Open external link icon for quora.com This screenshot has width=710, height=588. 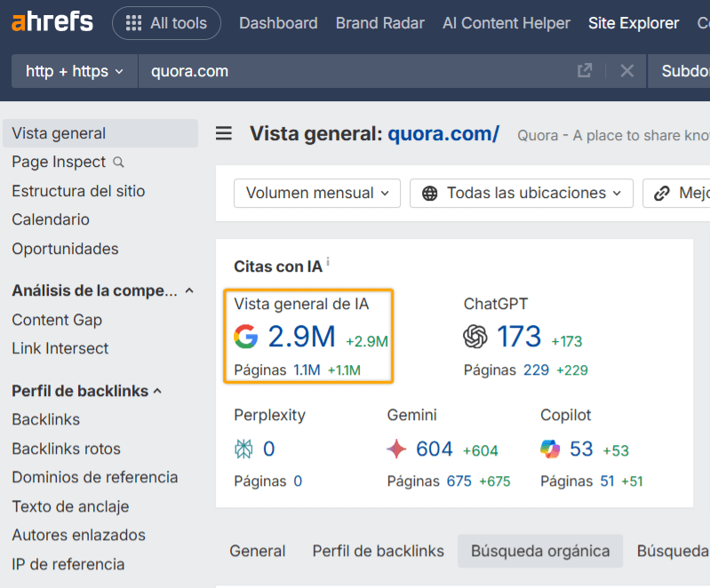[x=585, y=71]
